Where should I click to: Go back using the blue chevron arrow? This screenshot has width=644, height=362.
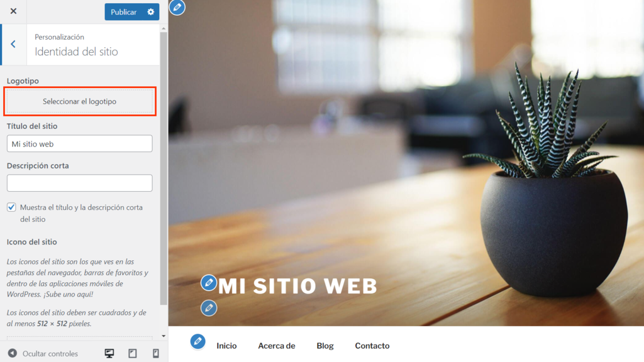point(13,44)
